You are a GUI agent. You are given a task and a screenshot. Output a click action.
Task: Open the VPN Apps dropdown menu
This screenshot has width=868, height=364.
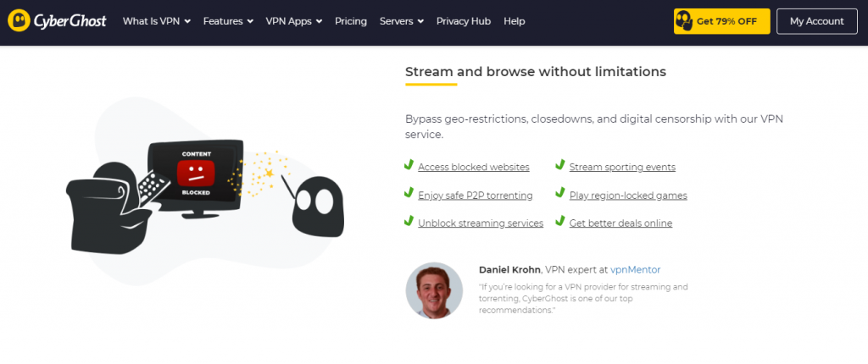[294, 21]
